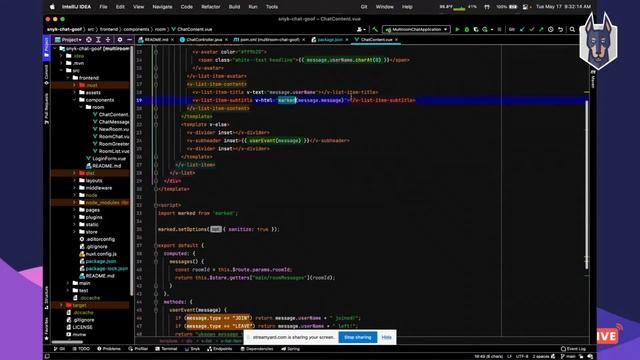Open Search Everywhere magnifier icon
Screen dimensions: 640x360
(572, 29)
